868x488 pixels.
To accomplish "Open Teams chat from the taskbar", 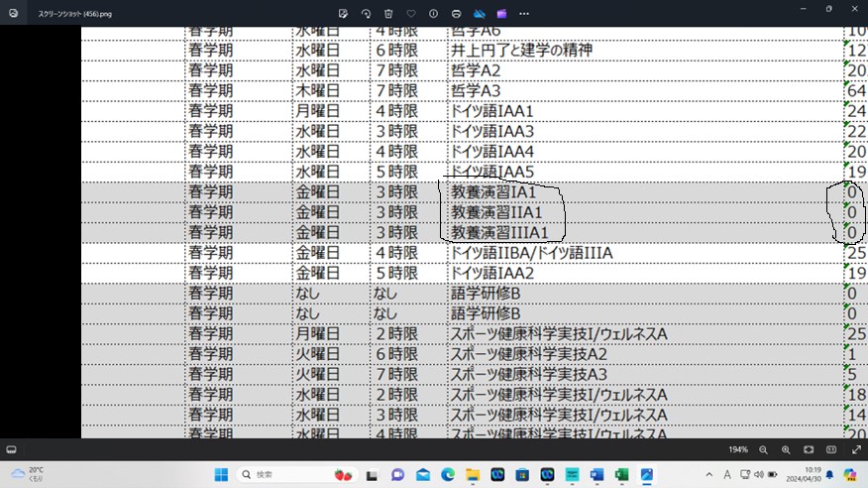I will (397, 475).
